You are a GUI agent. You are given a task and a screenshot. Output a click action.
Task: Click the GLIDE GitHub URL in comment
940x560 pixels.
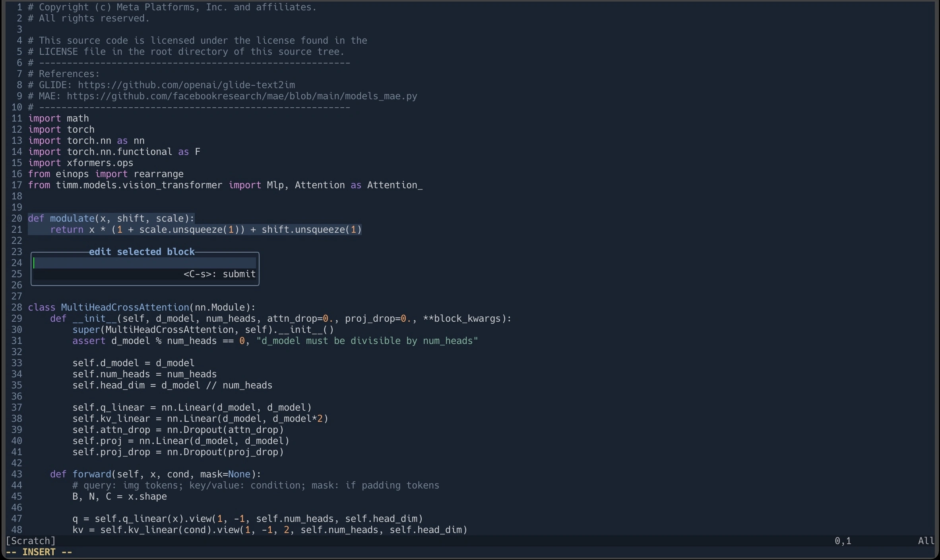click(x=186, y=85)
